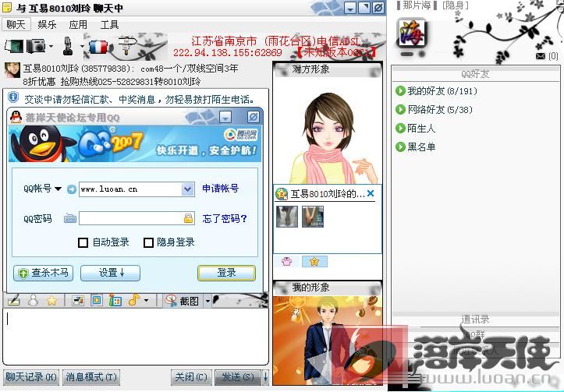Image resolution: width=564 pixels, height=392 pixels.
Task: Enable the 自动登录 checkbox
Action: click(83, 243)
